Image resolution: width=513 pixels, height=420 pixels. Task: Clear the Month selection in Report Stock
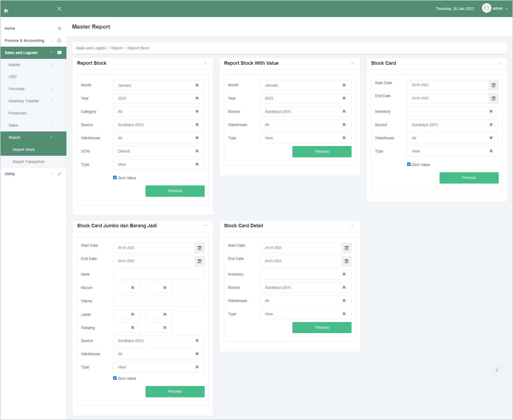coord(197,85)
